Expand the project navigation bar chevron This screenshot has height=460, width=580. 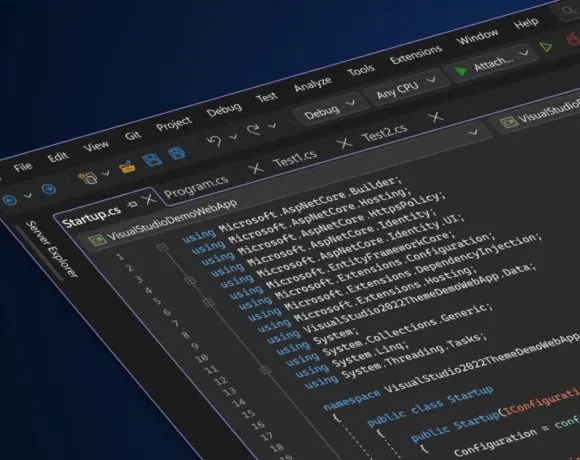(472, 132)
